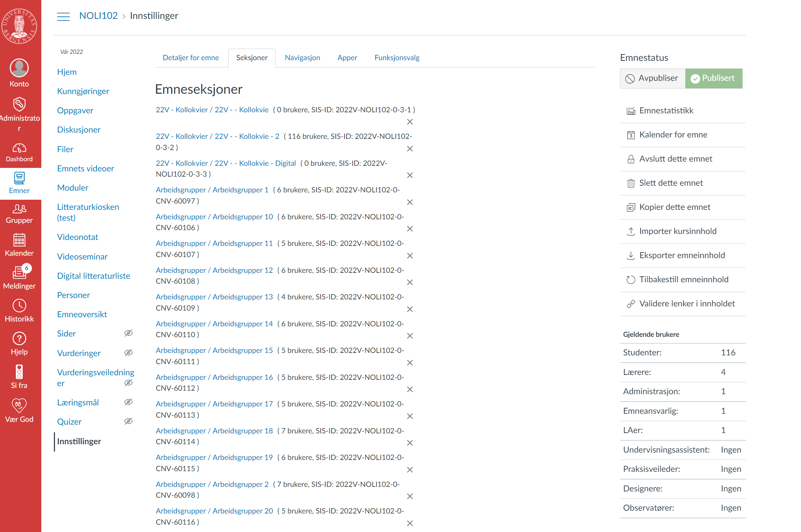Image resolution: width=801 pixels, height=532 pixels.
Task: Open hidden Sider page link
Action: (x=67, y=334)
